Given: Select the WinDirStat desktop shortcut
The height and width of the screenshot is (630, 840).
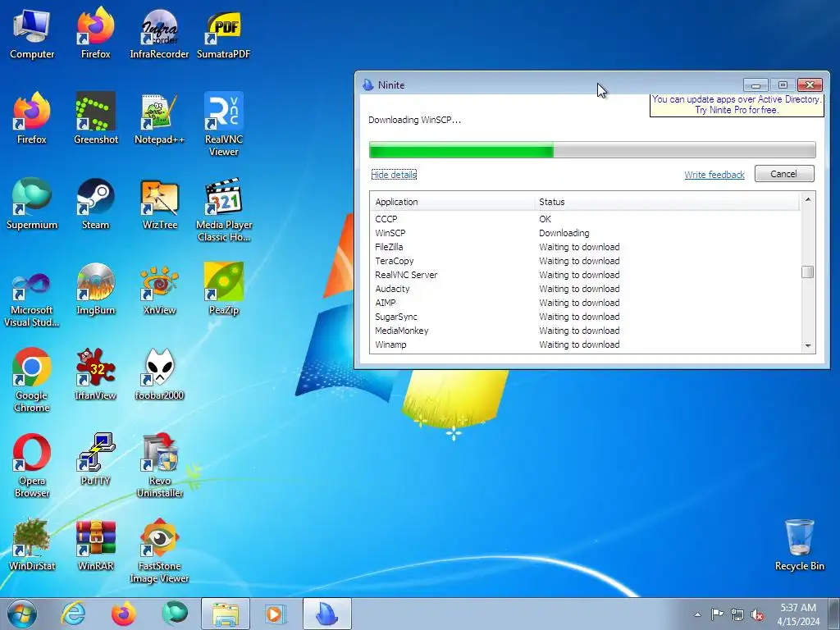Looking at the screenshot, I should coord(32,546).
